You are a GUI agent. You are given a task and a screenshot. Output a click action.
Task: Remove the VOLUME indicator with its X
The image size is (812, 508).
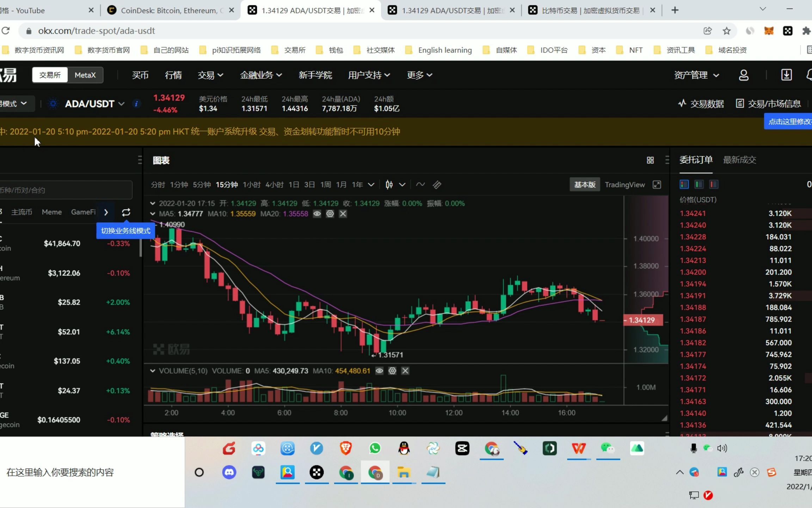[x=405, y=371]
